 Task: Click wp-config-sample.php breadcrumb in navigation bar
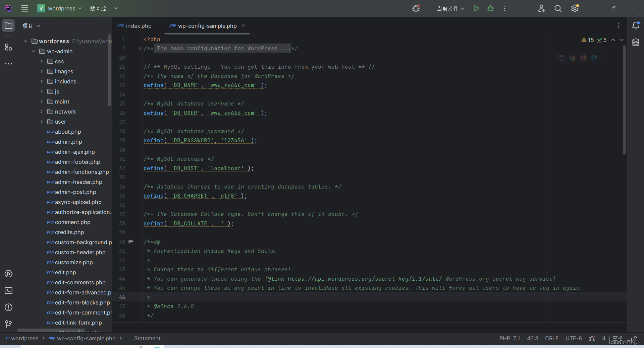pos(82,338)
